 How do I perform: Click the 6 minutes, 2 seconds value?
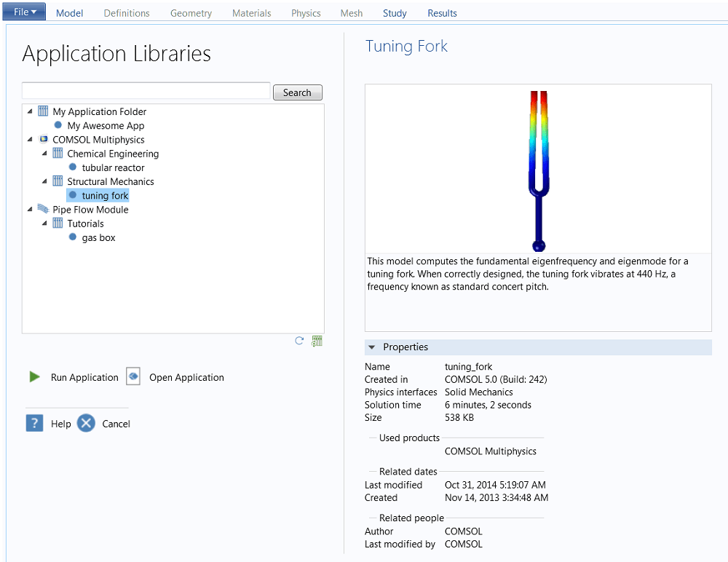(488, 405)
